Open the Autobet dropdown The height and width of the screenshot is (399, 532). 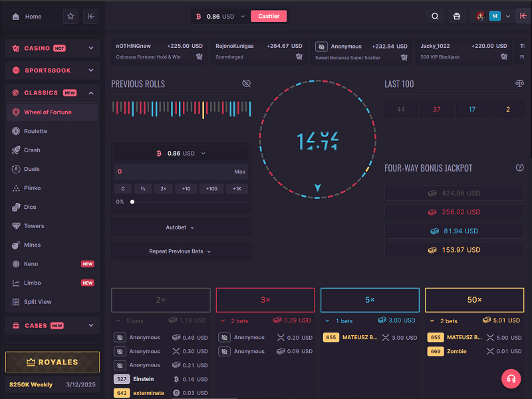point(180,227)
